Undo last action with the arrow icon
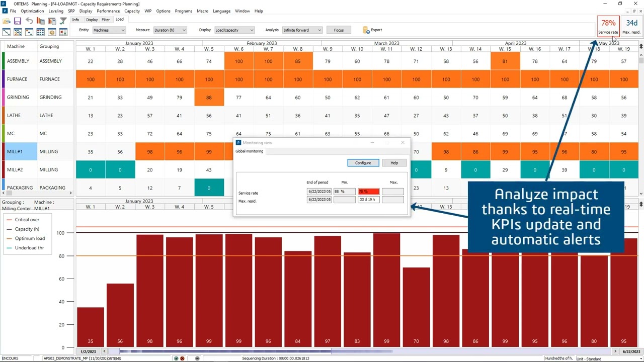 [29, 21]
